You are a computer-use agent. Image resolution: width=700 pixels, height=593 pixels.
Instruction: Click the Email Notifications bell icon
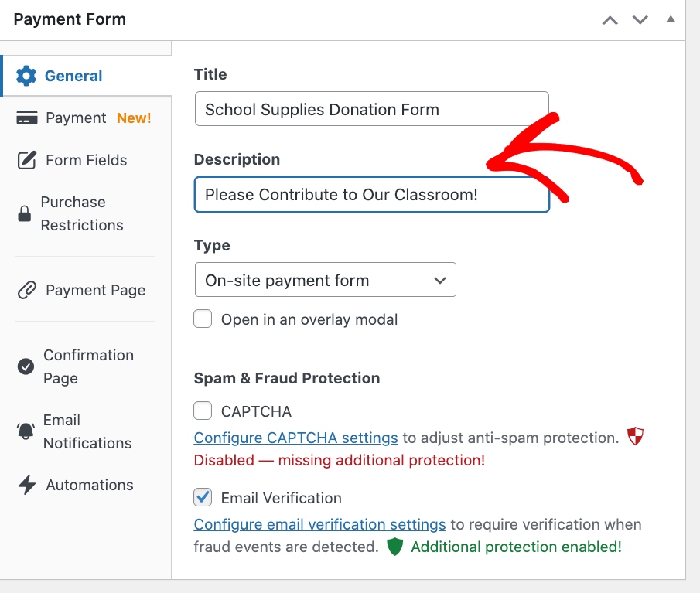[x=26, y=431]
